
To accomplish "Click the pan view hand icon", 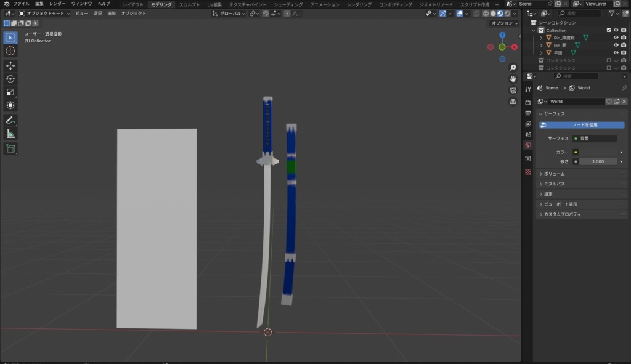I will (x=513, y=79).
